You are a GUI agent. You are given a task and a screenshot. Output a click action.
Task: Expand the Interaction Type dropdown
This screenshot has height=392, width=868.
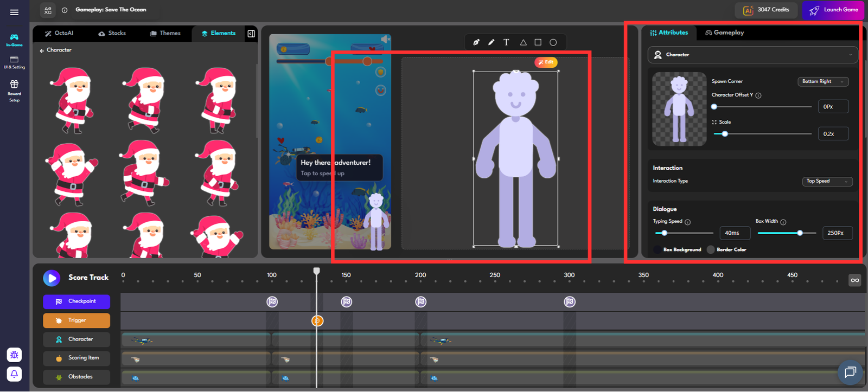[827, 181]
